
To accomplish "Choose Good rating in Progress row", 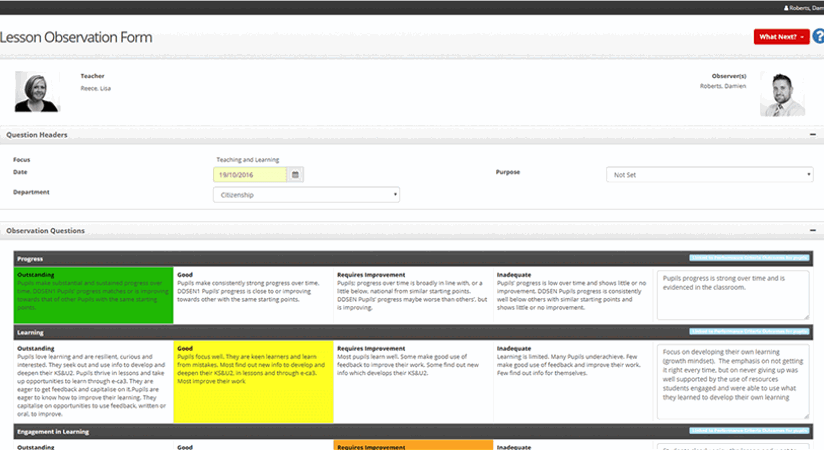I will (x=253, y=295).
